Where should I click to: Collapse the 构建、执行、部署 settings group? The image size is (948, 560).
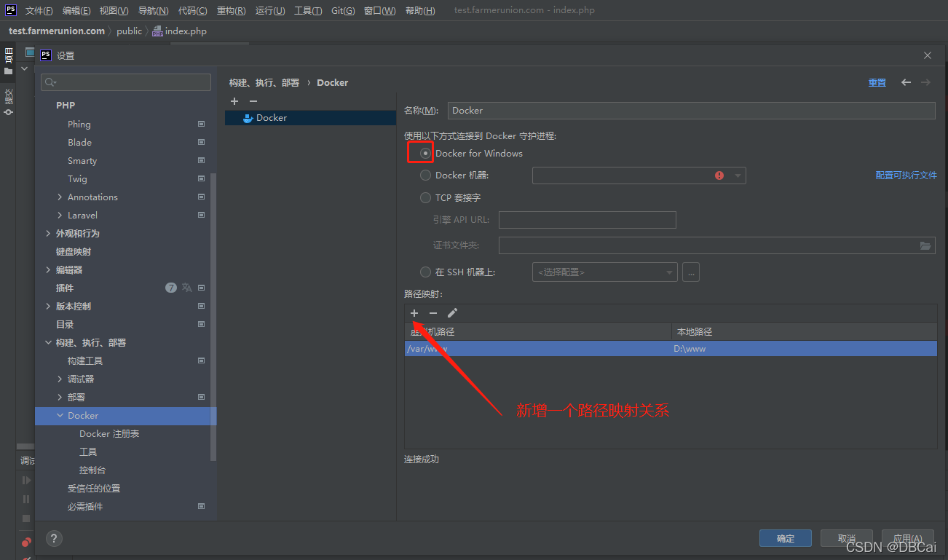pyautogui.click(x=48, y=343)
